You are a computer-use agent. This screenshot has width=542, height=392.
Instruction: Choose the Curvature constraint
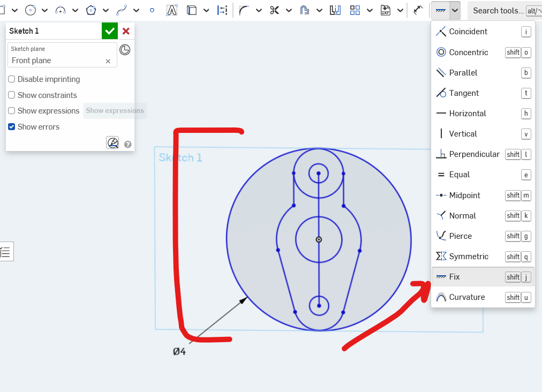[483, 297]
